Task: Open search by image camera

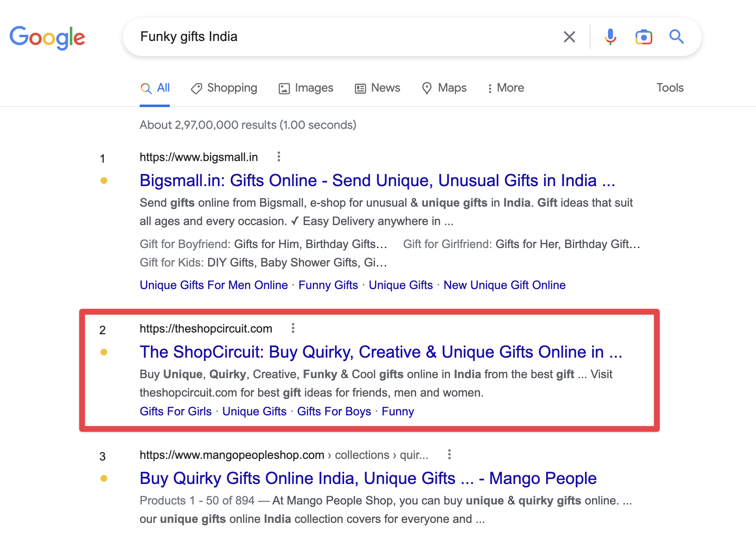Action: [x=644, y=37]
